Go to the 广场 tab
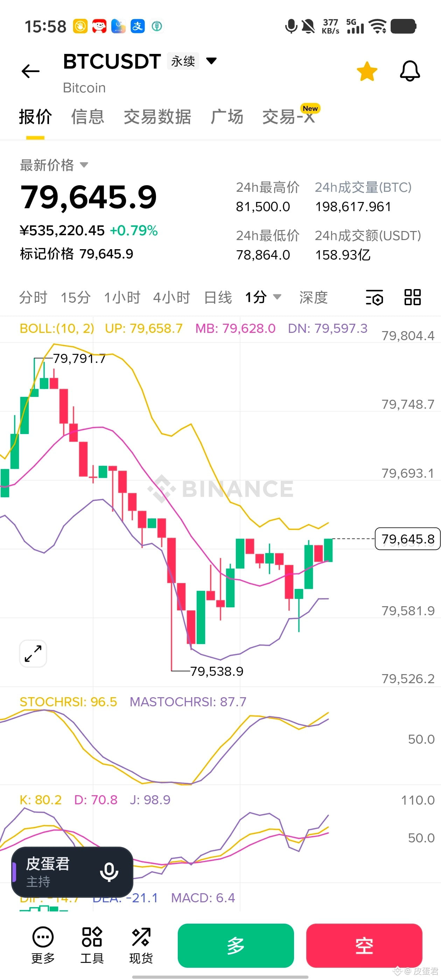441x980 pixels. point(227,117)
